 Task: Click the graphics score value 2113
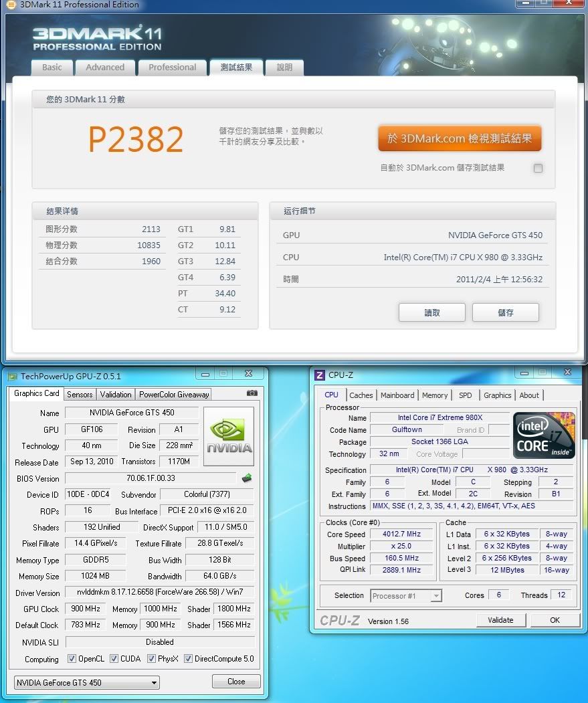(151, 229)
